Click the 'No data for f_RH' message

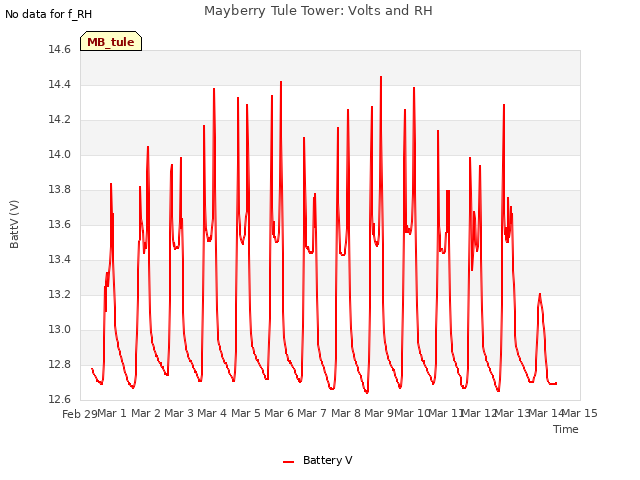[49, 14]
